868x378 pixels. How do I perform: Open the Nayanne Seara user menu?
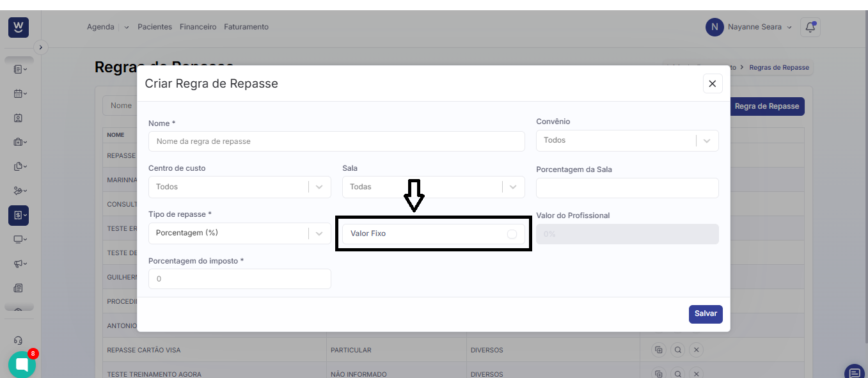760,27
